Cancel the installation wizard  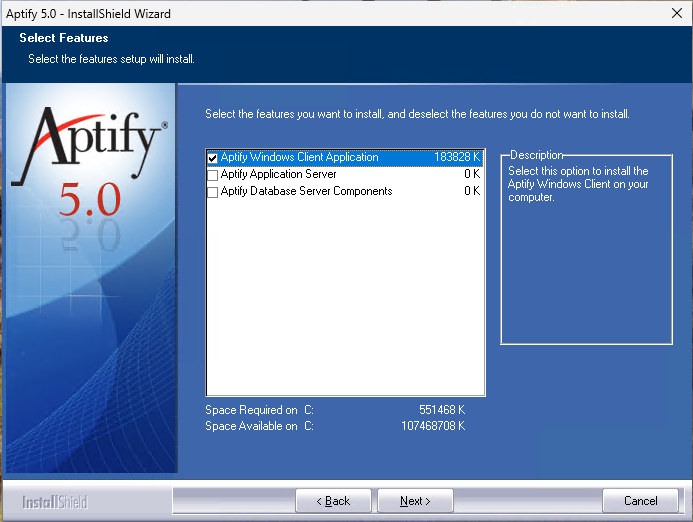click(x=640, y=501)
